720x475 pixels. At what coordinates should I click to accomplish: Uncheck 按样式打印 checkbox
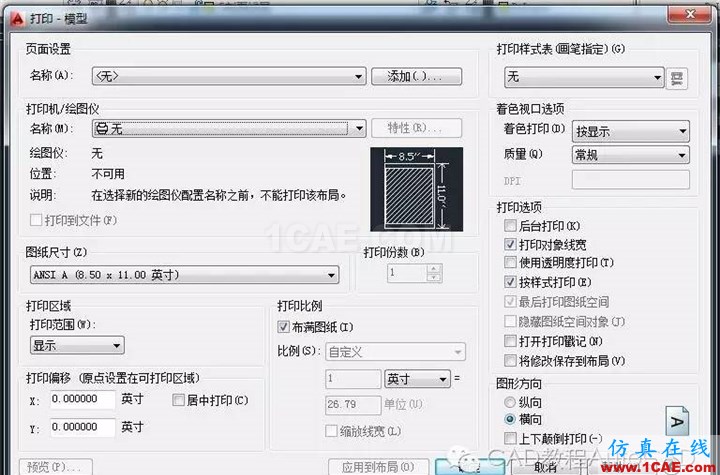click(510, 282)
